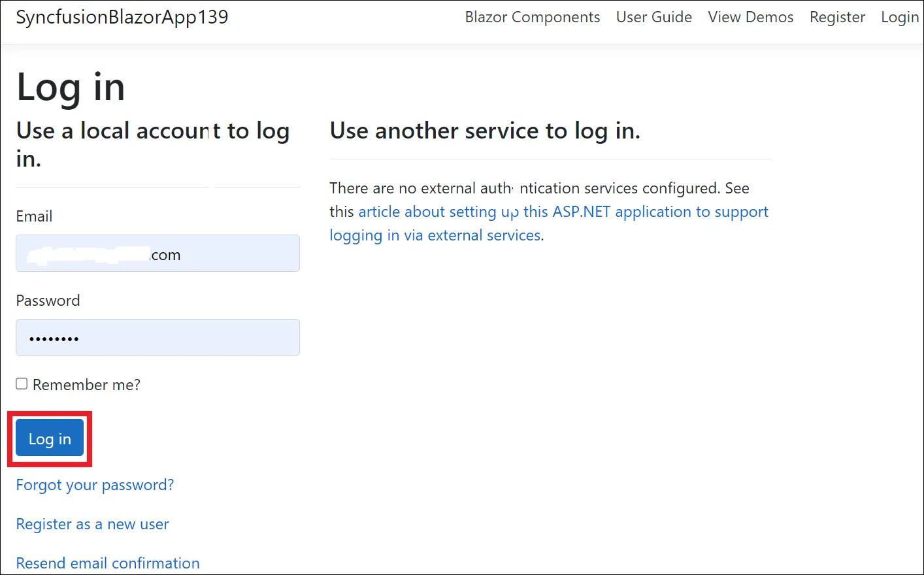Click the Email field label

(x=34, y=216)
